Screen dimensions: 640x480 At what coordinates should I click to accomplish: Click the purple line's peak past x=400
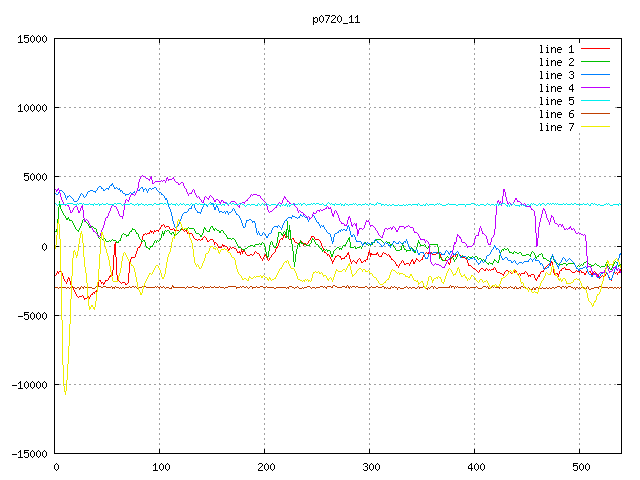coord(504,190)
